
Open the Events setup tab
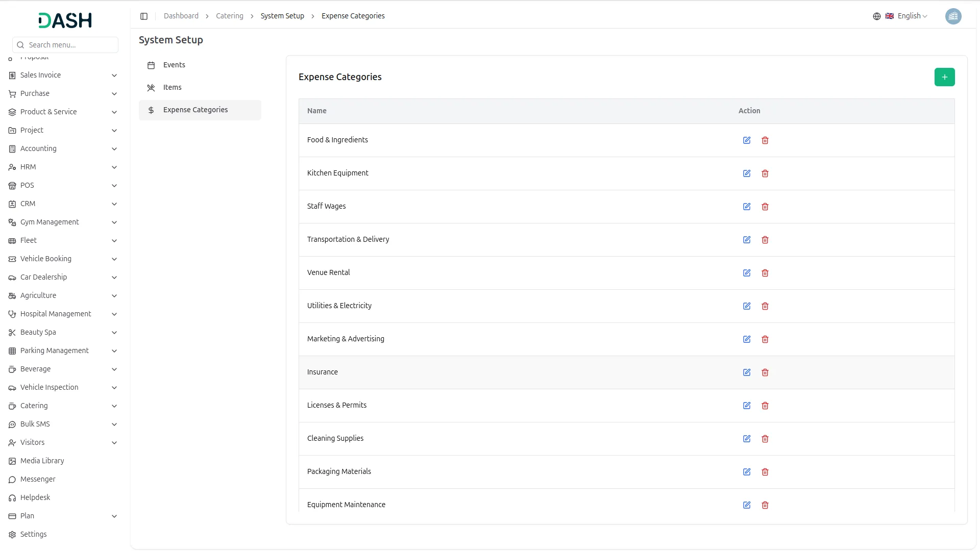pyautogui.click(x=174, y=65)
